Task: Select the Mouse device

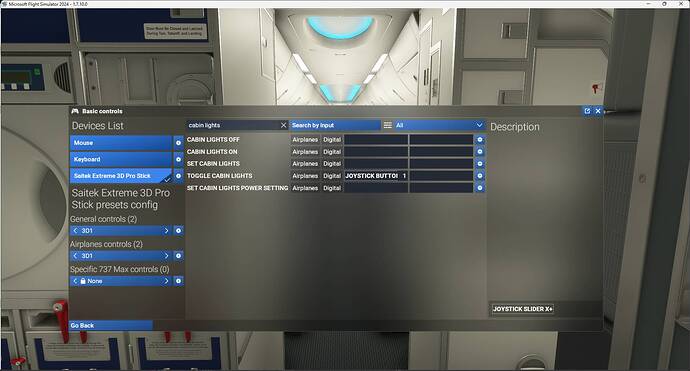Action: (x=121, y=143)
